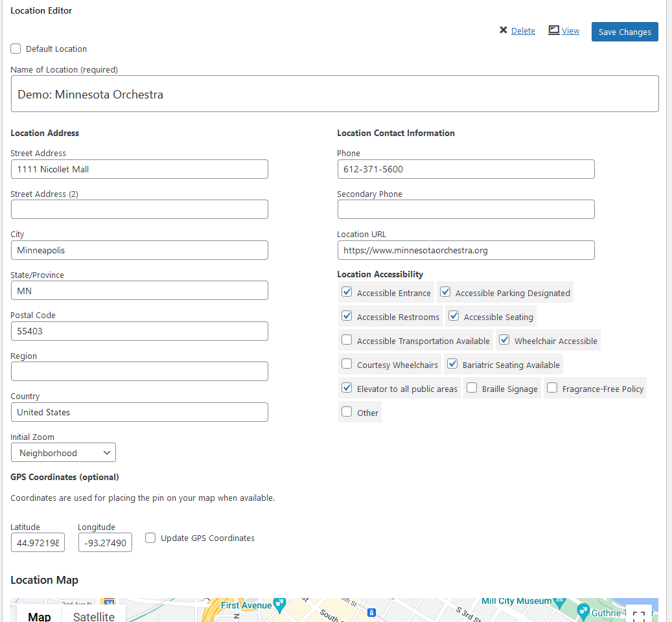Toggle map fullscreen view button

click(x=638, y=615)
